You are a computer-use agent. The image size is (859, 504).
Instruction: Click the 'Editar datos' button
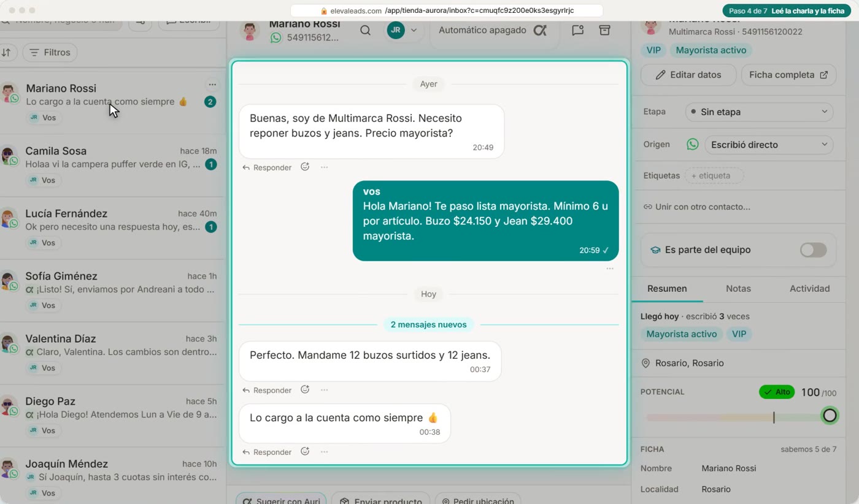[688, 75]
